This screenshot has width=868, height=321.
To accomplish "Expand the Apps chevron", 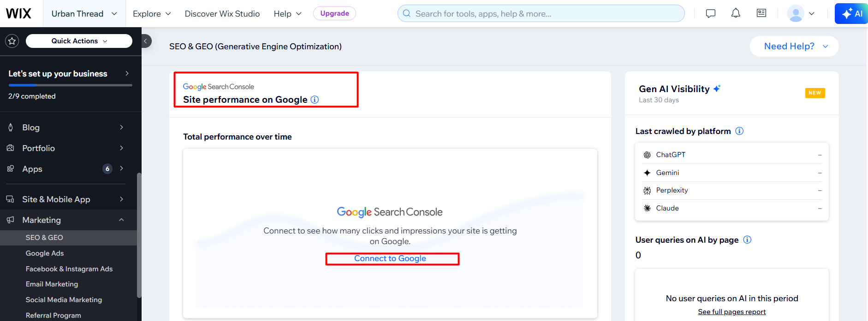I will point(121,168).
